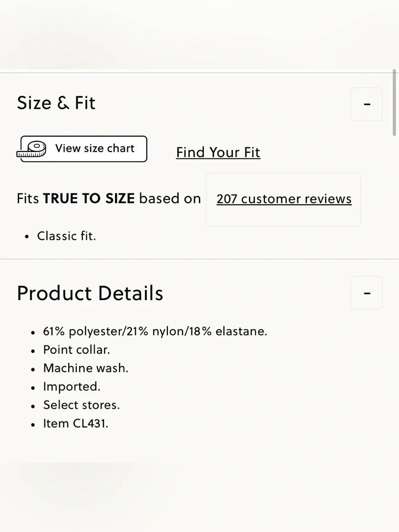The height and width of the screenshot is (532, 399).
Task: Select the Size & Fit heading
Action: pos(56,103)
